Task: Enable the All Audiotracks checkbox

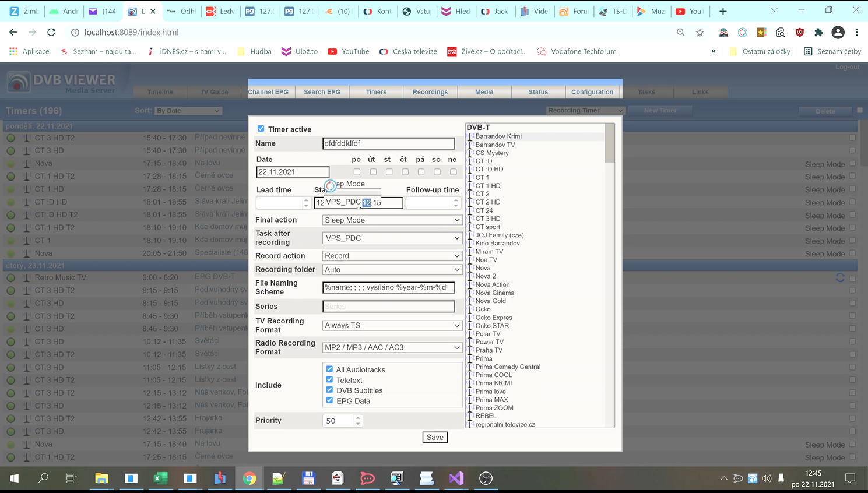Action: (x=329, y=369)
